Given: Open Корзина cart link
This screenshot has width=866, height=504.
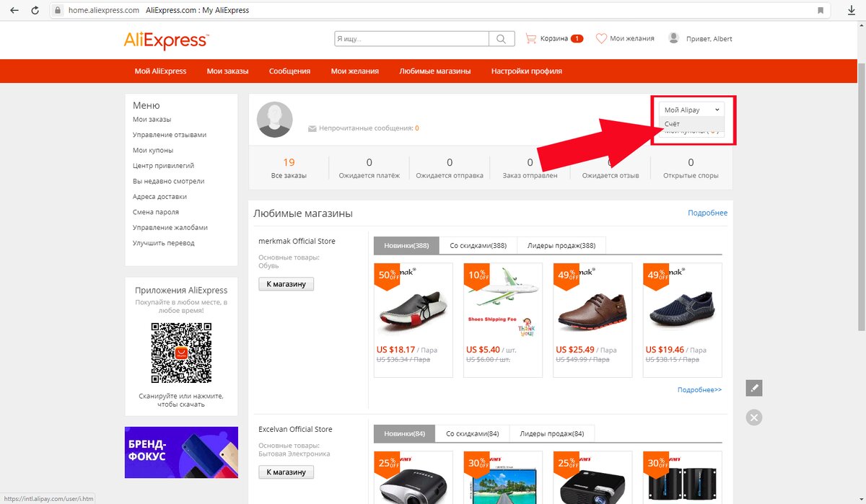Looking at the screenshot, I should coord(554,39).
